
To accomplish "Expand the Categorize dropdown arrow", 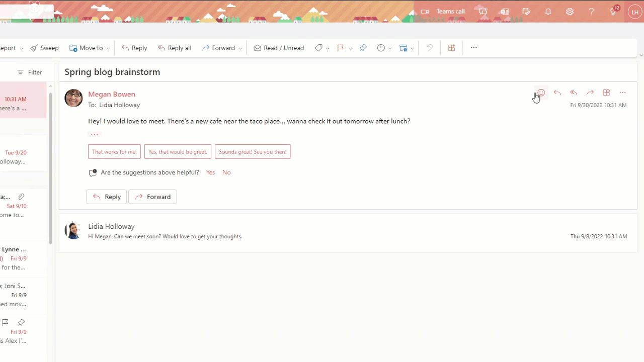I will 328,48.
